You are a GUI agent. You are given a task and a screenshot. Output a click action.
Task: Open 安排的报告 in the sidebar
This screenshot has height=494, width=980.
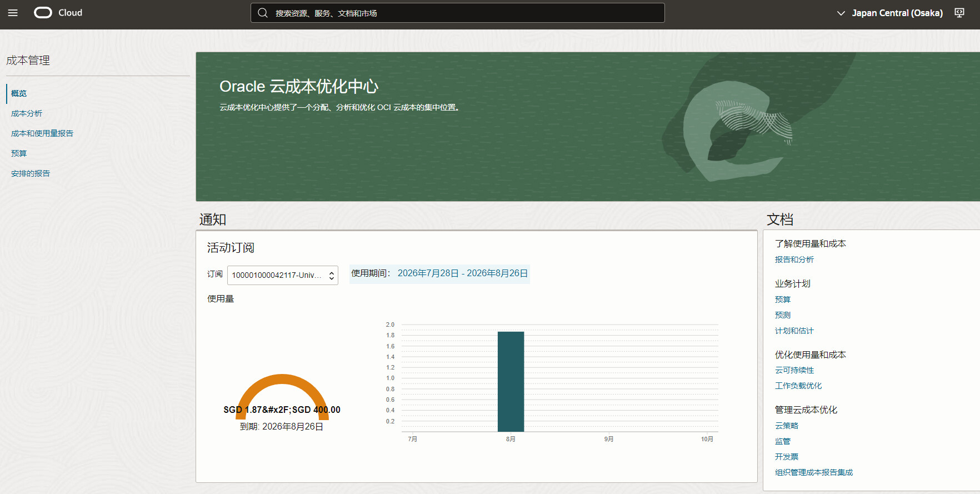point(31,173)
